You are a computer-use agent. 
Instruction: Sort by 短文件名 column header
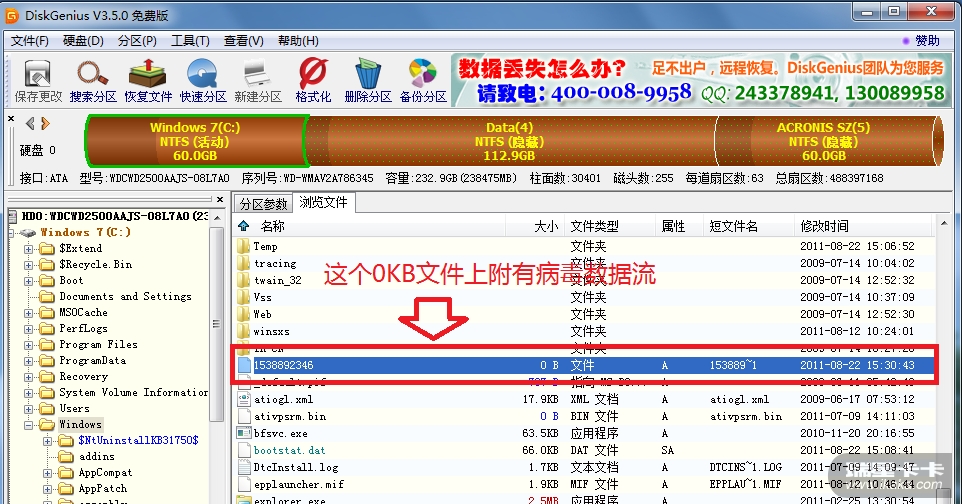(x=748, y=226)
